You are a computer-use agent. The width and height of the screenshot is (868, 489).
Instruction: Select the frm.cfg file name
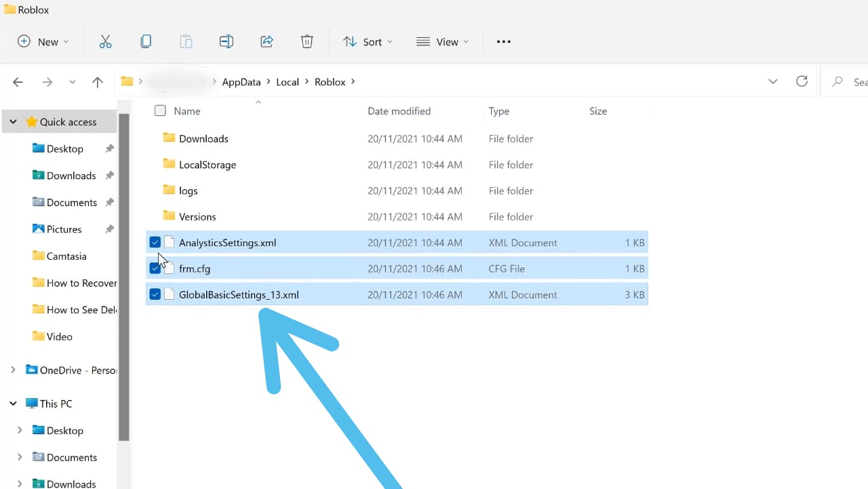pyautogui.click(x=195, y=269)
